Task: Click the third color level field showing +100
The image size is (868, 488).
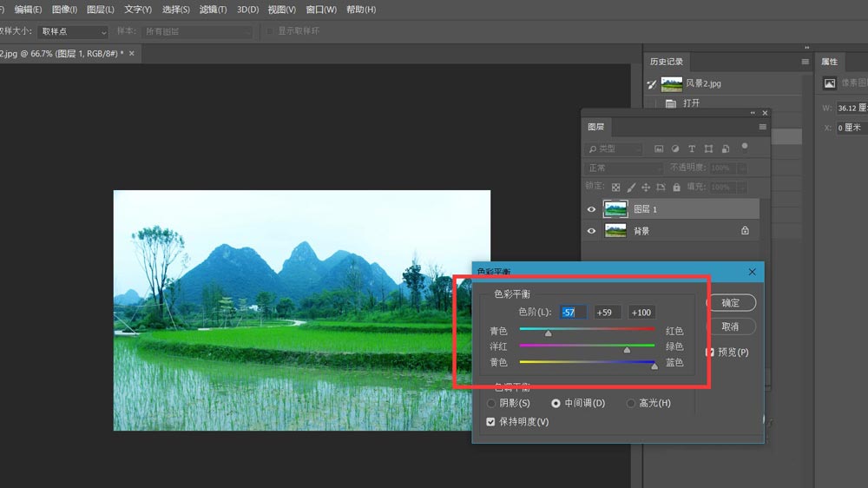Action: [x=642, y=313]
